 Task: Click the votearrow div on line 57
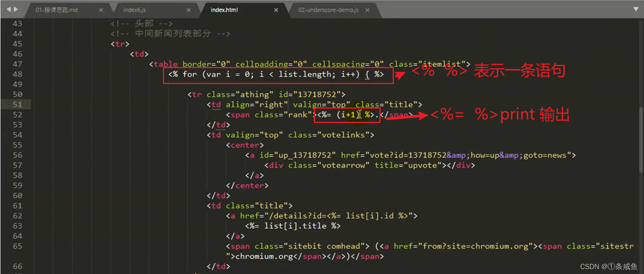[x=370, y=165]
